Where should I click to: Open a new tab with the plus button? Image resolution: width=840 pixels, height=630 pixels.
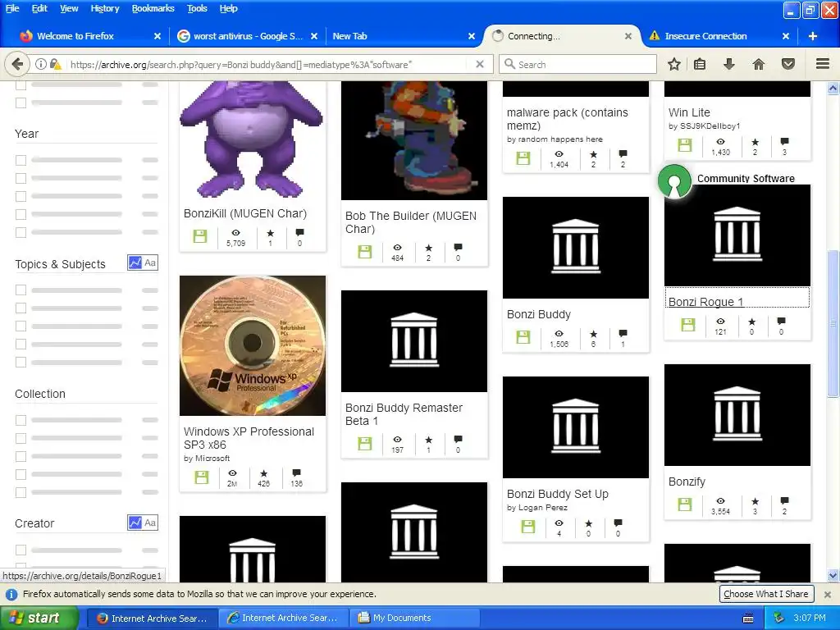point(813,36)
